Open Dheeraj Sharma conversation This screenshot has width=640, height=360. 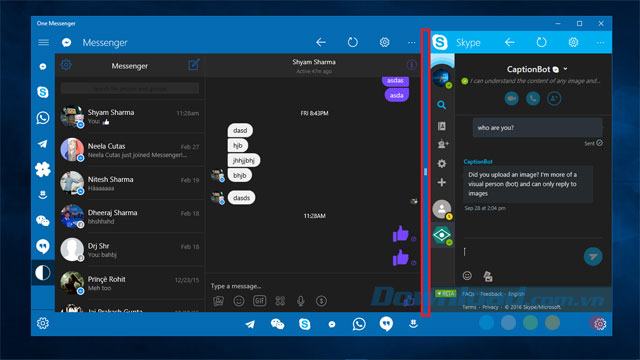tap(130, 217)
